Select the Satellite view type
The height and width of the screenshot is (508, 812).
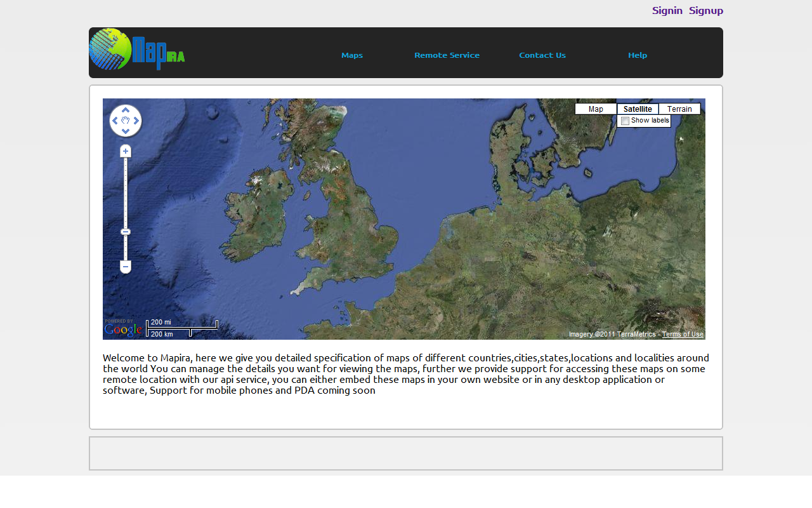click(638, 109)
